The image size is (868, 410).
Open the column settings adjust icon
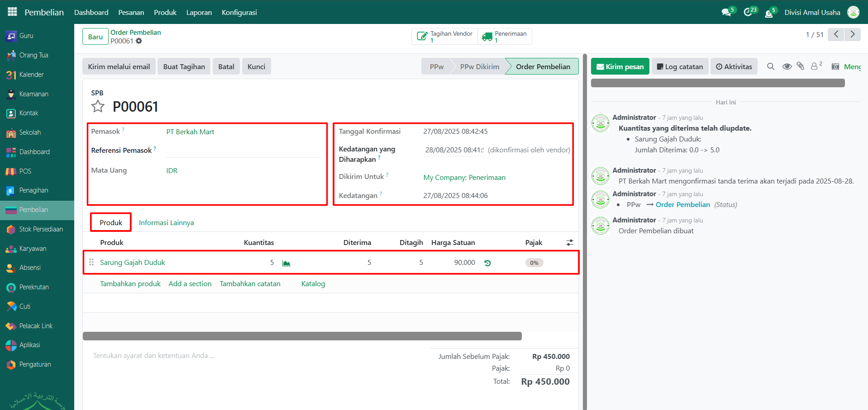(x=569, y=243)
